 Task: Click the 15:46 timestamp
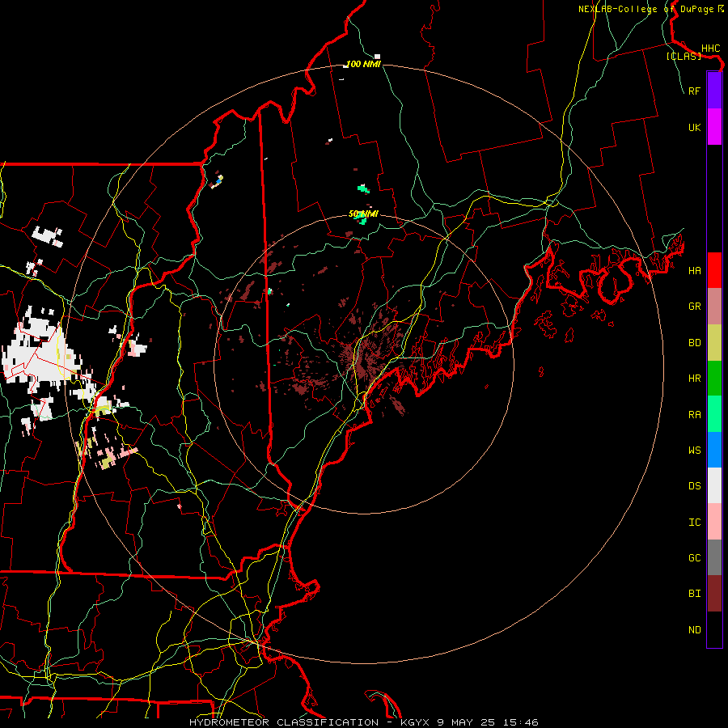pos(520,722)
